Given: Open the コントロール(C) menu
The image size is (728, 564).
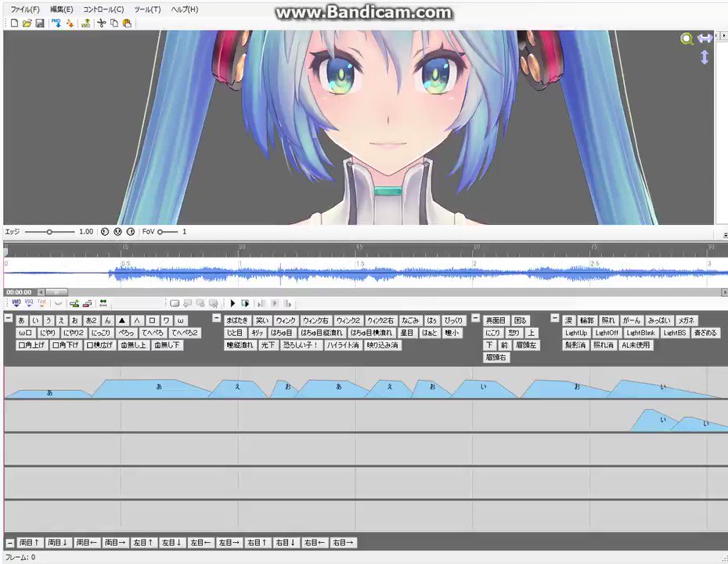Looking at the screenshot, I should (103, 9).
